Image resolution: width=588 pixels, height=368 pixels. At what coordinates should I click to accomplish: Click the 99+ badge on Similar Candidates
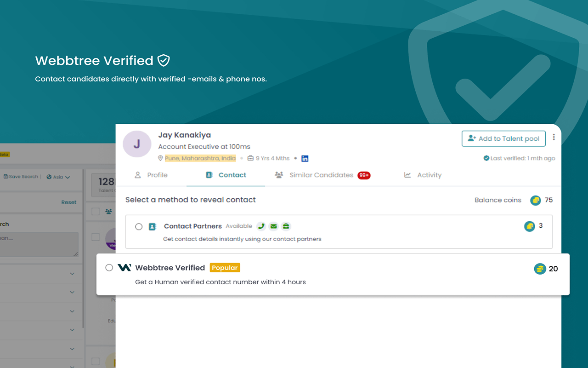[364, 175]
